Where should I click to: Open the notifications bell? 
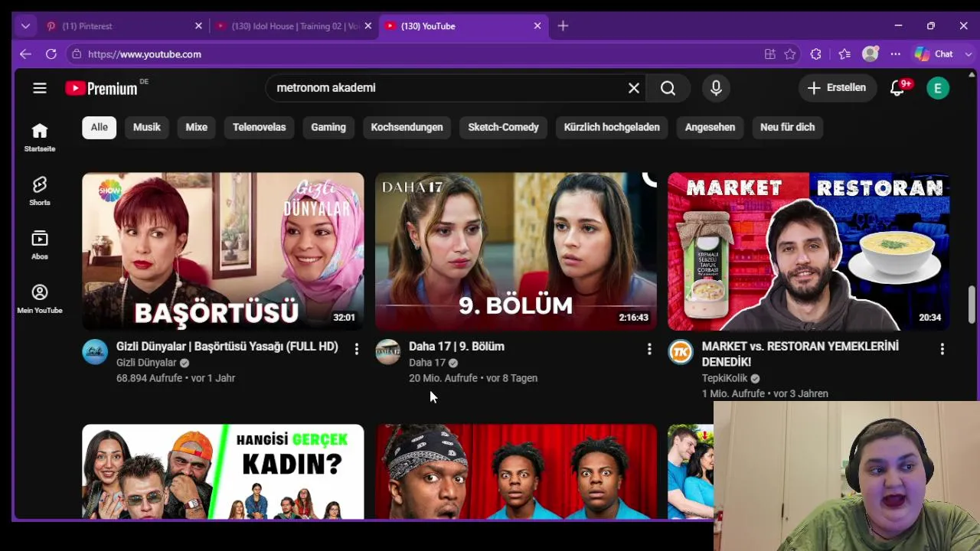(899, 88)
